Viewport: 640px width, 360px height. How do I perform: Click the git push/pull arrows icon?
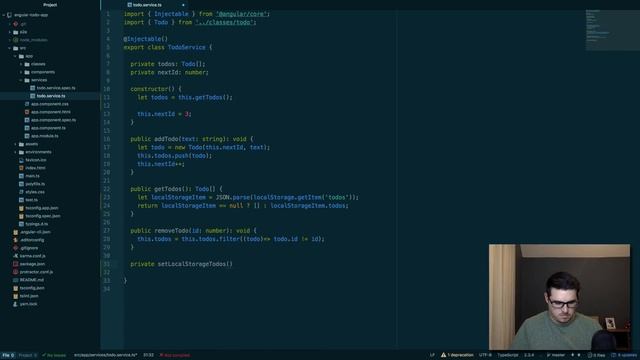576,355
